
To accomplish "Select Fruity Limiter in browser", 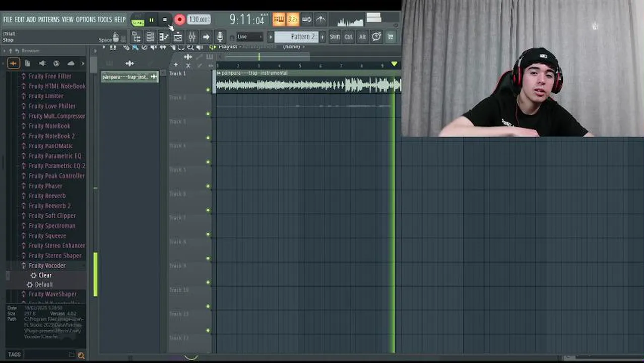I will coord(46,96).
